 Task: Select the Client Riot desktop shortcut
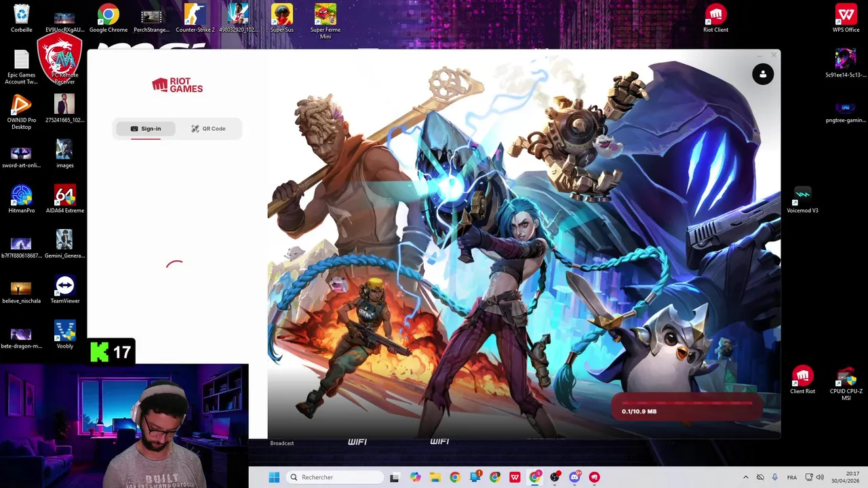click(802, 380)
